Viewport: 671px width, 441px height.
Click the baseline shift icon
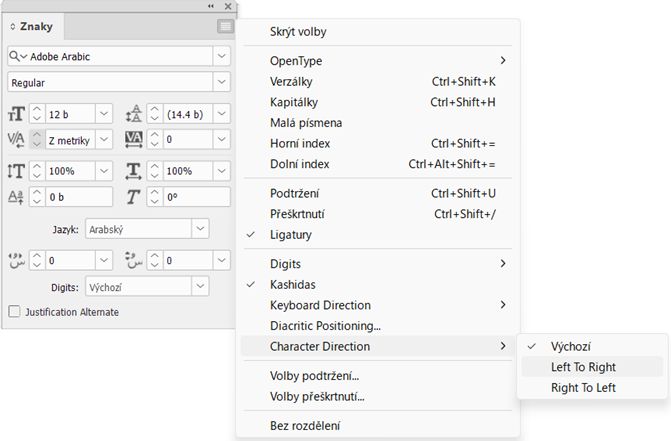[16, 197]
